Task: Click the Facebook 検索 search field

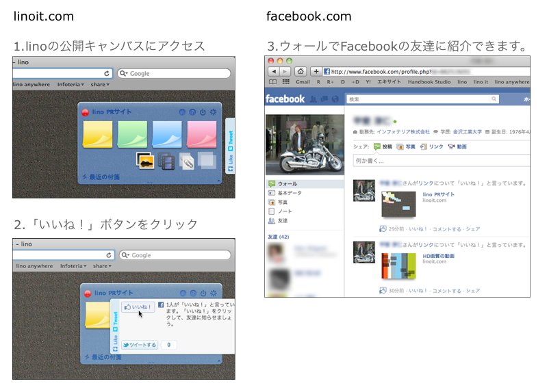Action: (418, 99)
